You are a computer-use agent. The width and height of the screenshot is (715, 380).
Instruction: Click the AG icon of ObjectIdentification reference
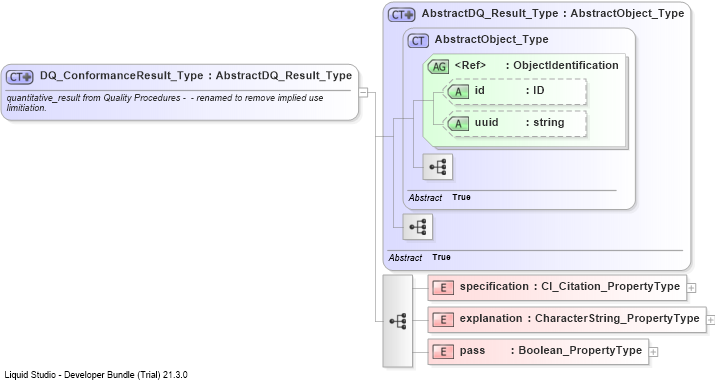[438, 67]
